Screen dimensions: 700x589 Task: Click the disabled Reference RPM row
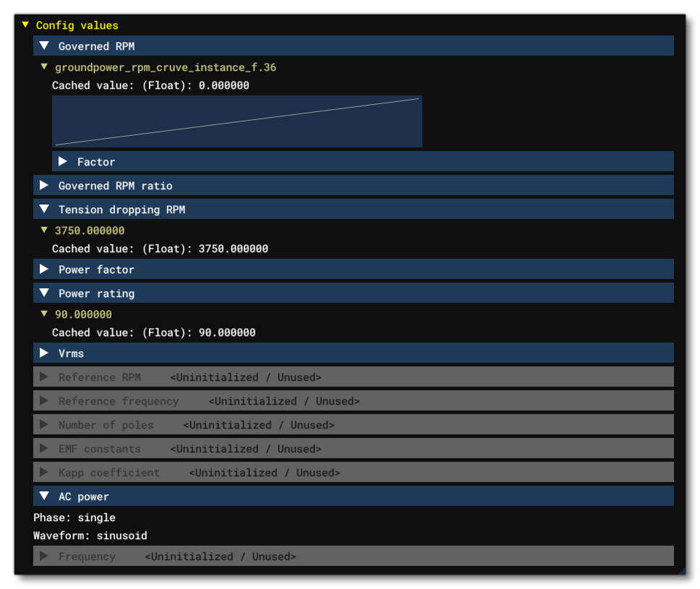pyautogui.click(x=353, y=377)
